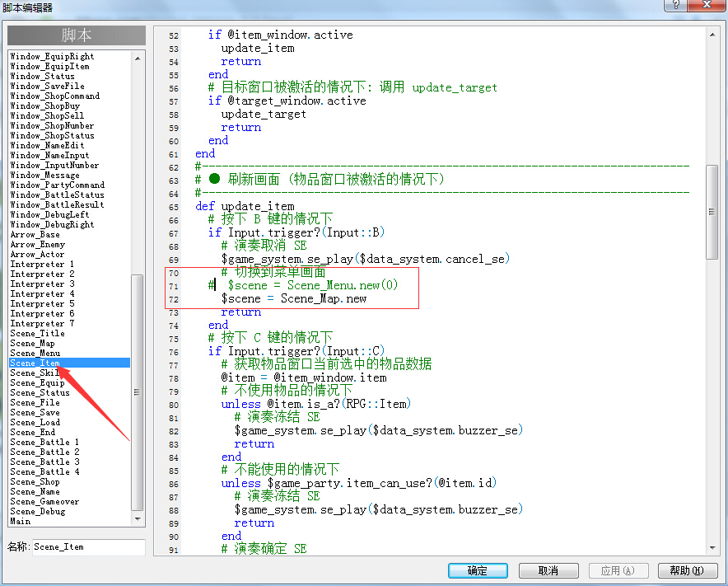Select Scene_Item in the script list
Screen dimensions: 728x586
click(70, 363)
